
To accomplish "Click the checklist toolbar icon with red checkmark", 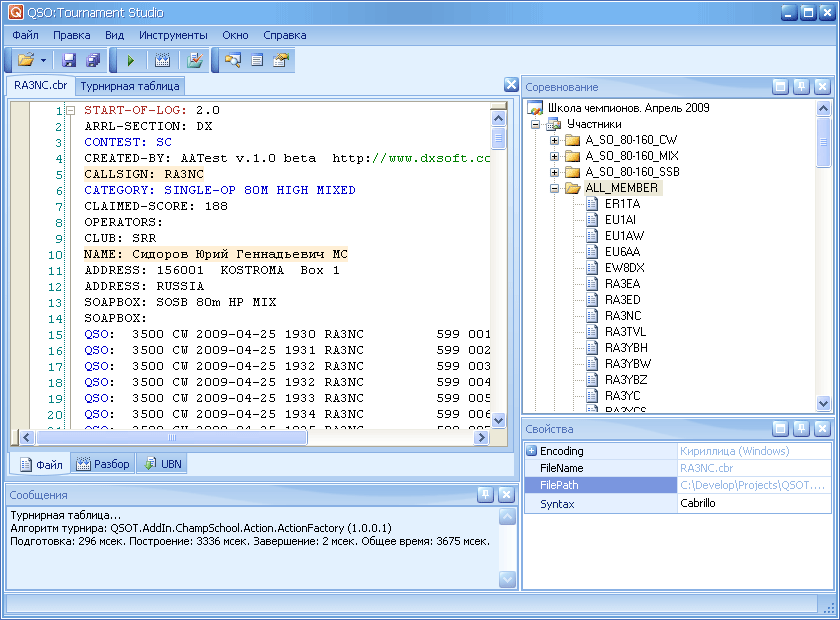I will pyautogui.click(x=195, y=61).
